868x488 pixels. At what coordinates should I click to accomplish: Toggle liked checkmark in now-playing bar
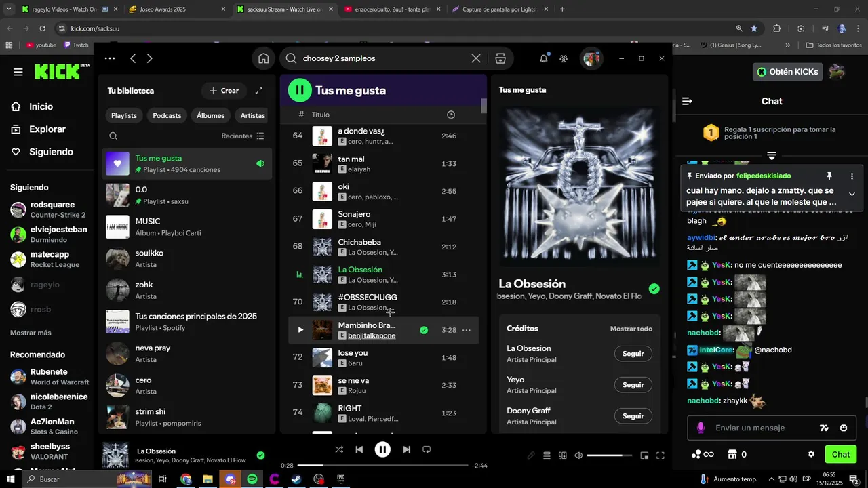click(260, 455)
